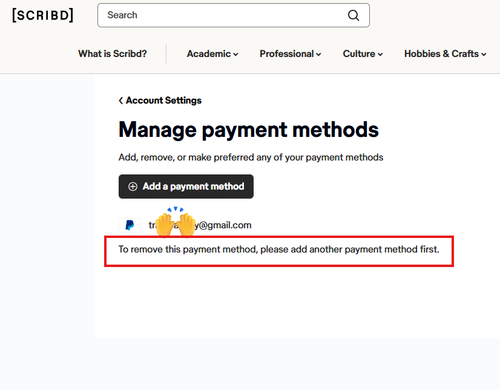Screen dimensions: 500x390
Task: Focus the Search input field
Action: click(233, 15)
